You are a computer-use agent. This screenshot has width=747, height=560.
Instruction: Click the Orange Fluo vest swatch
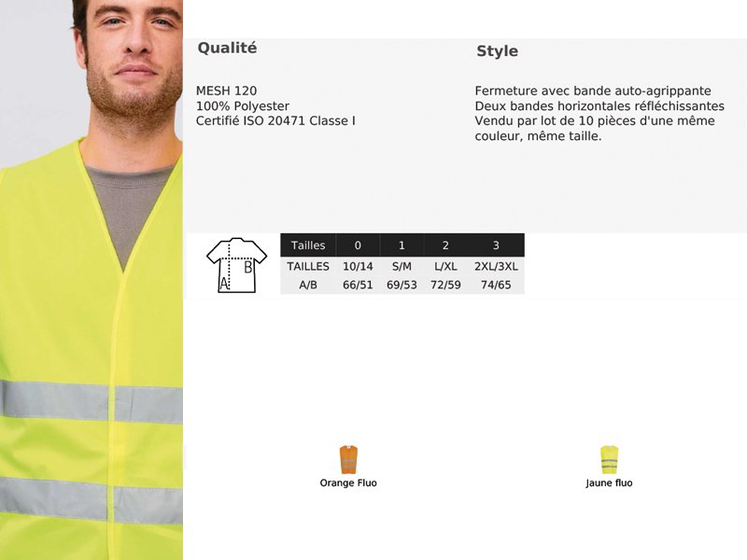point(348,459)
